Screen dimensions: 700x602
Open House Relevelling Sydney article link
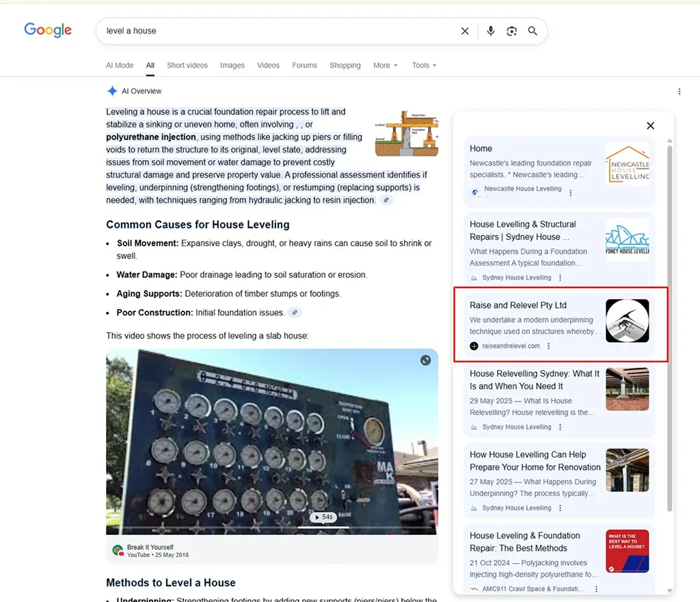pyautogui.click(x=534, y=380)
